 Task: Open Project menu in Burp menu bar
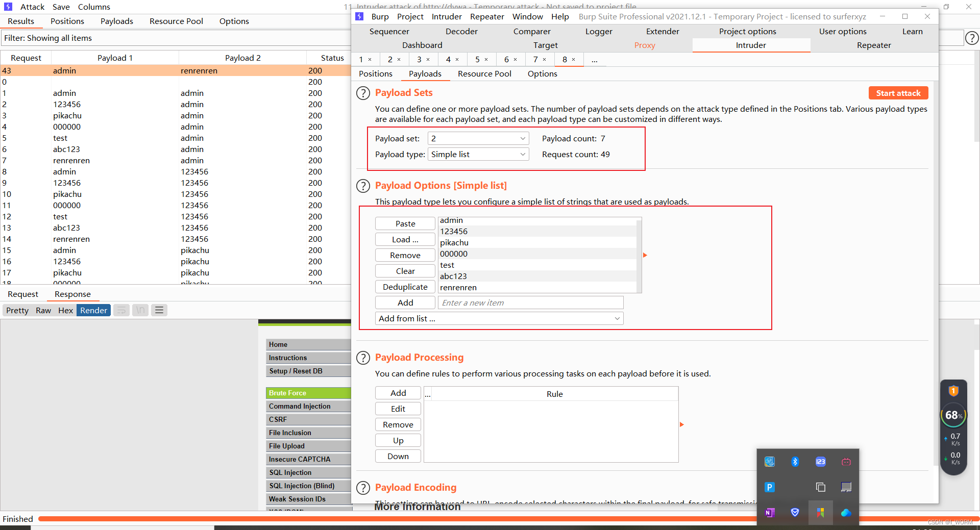click(410, 16)
